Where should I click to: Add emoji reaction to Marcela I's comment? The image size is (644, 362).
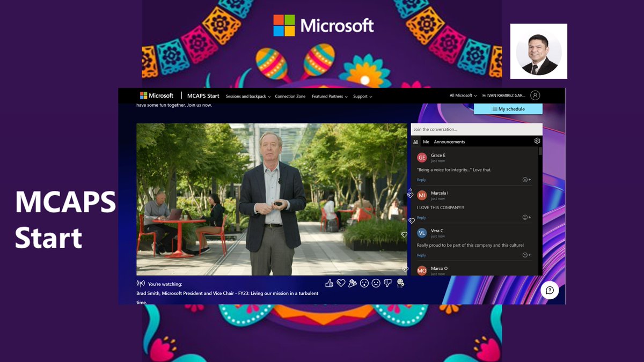[527, 217]
